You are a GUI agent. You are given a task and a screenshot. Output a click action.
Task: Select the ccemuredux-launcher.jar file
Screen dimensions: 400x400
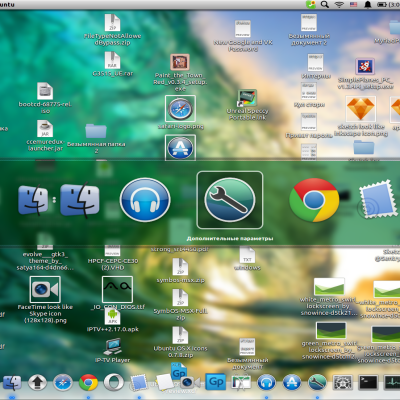pos(45,136)
